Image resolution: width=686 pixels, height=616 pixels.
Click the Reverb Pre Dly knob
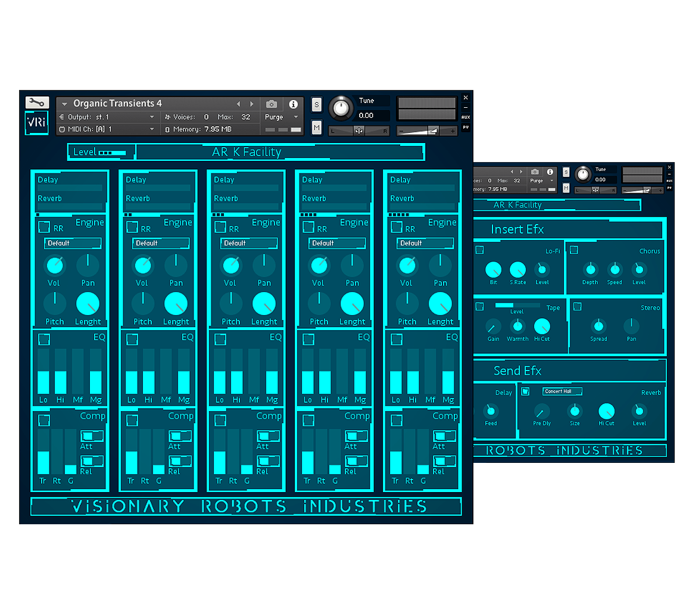542,412
